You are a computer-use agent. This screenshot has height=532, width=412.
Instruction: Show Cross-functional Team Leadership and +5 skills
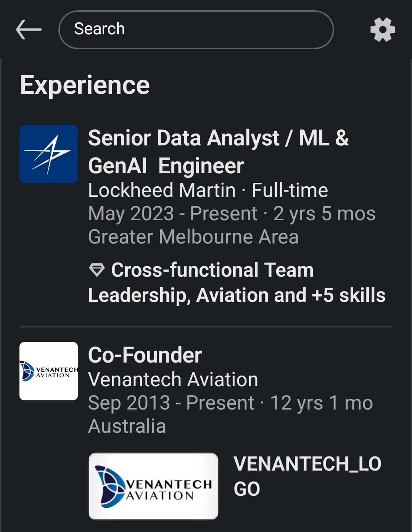[237, 282]
